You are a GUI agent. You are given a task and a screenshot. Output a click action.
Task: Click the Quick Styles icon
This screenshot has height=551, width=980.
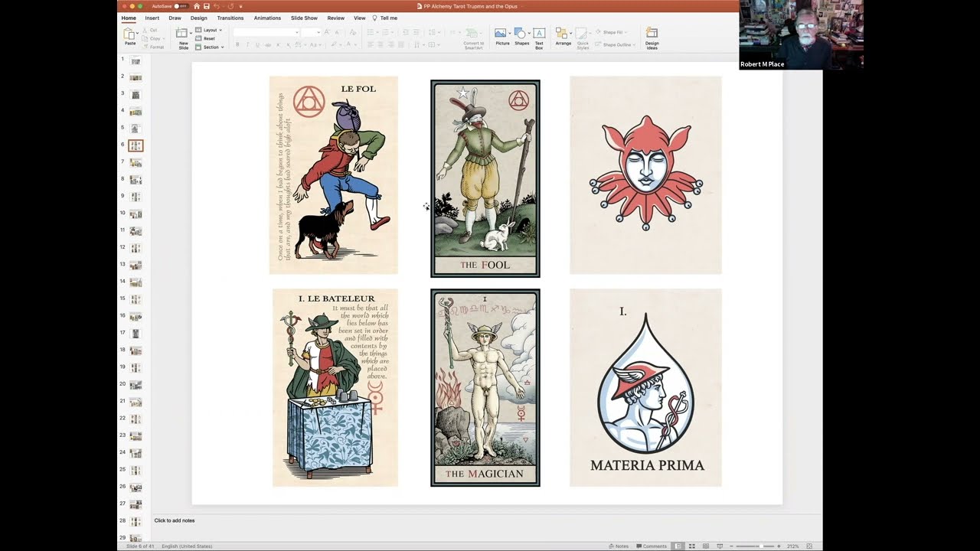[583, 33]
